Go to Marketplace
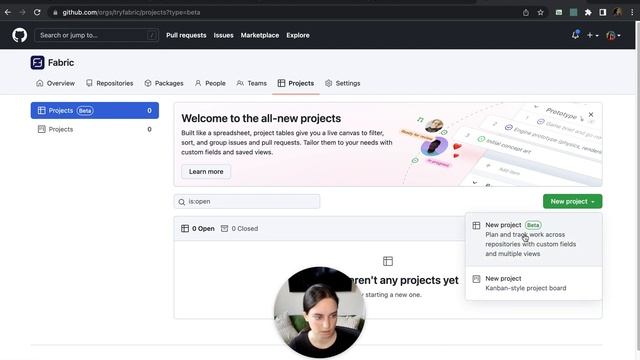 coord(260,35)
